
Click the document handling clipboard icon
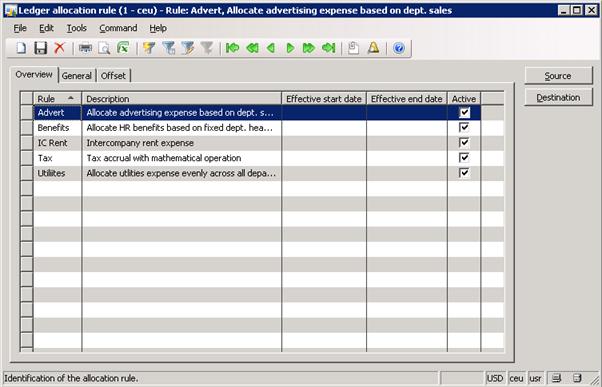(x=354, y=48)
